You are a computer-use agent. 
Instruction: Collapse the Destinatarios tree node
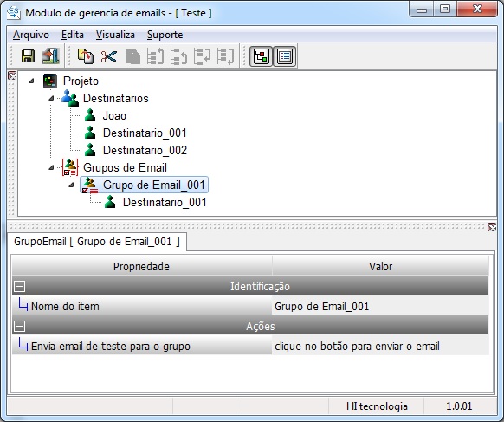coord(51,98)
